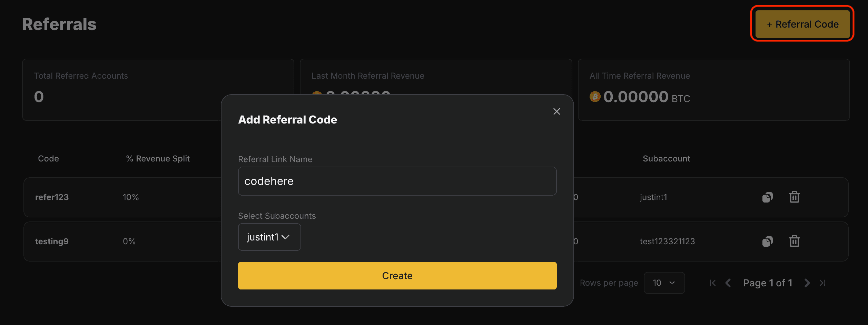Click the + Referral Code button
Viewport: 868px width, 325px height.
(x=802, y=24)
